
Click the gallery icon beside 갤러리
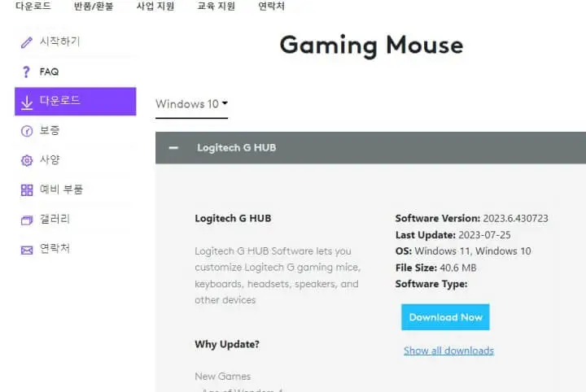coord(27,220)
